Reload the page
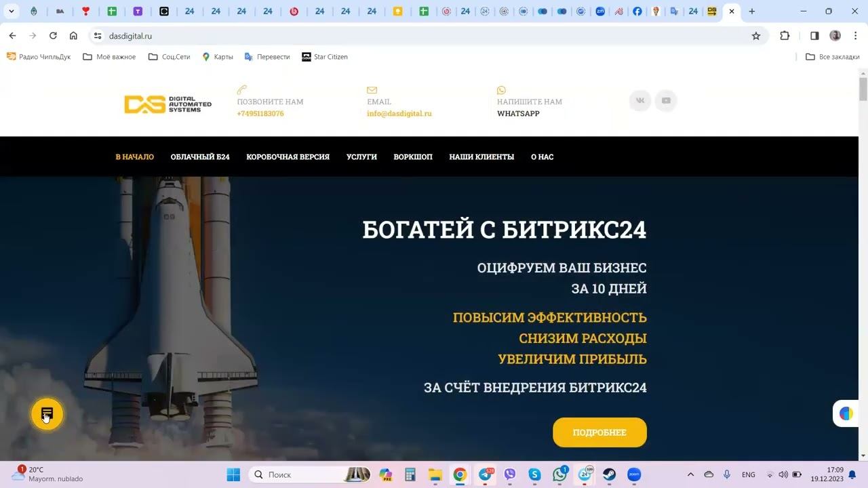Viewport: 868px width, 488px height. pyautogui.click(x=53, y=36)
